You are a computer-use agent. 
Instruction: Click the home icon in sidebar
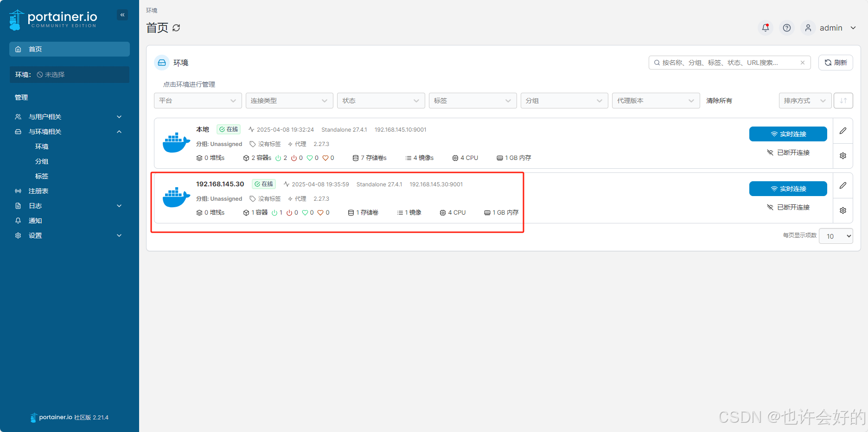tap(18, 49)
